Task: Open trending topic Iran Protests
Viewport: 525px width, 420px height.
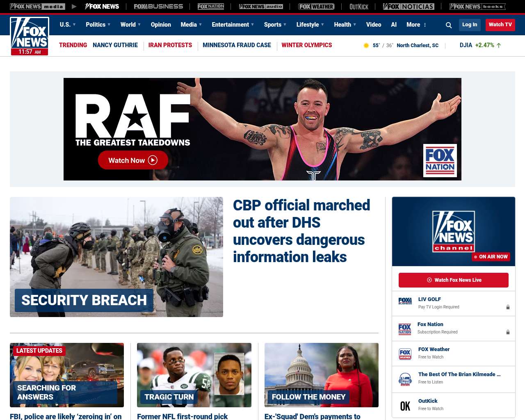Action: (x=170, y=45)
